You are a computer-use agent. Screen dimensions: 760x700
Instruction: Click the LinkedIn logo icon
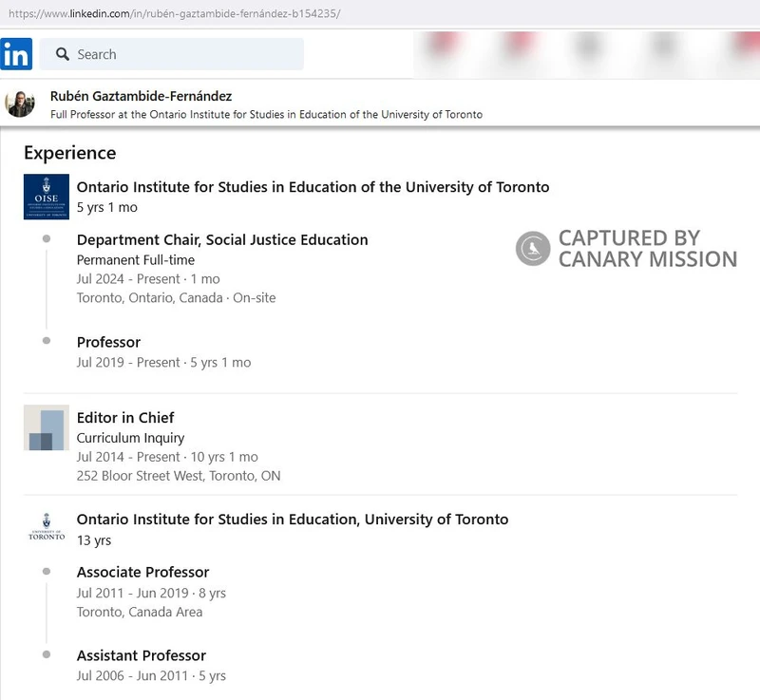pos(16,54)
